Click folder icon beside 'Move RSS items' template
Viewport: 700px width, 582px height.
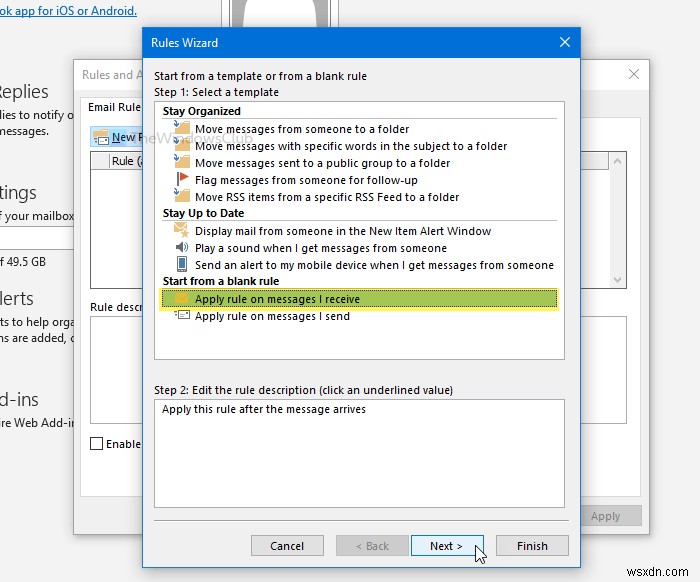pos(182,195)
